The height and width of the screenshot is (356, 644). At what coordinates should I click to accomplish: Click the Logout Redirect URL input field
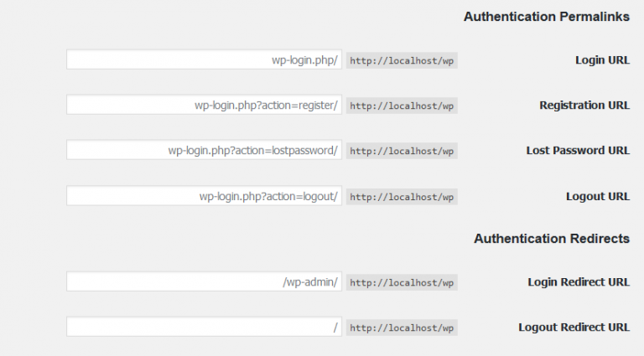[x=204, y=327]
